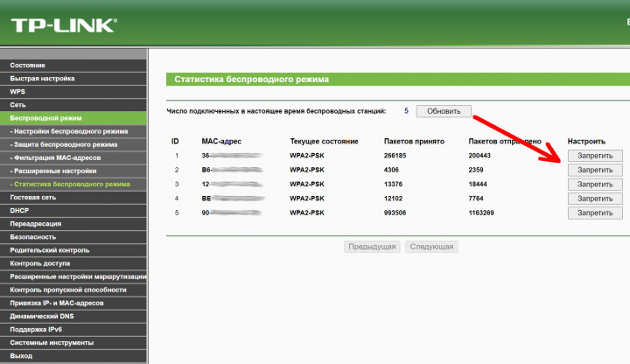Open Быстрая настройка in the sidebar

[42, 79]
